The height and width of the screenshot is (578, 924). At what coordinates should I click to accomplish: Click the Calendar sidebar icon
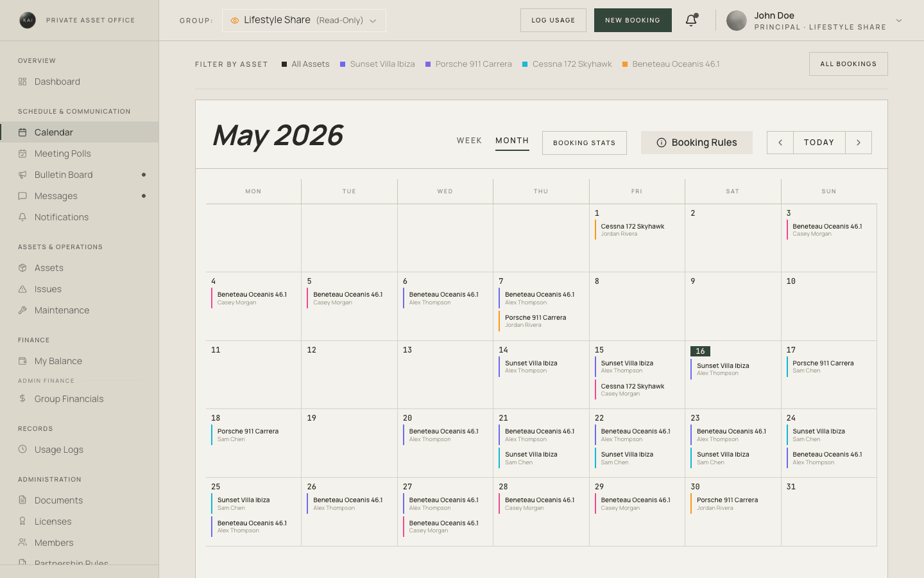(x=22, y=132)
